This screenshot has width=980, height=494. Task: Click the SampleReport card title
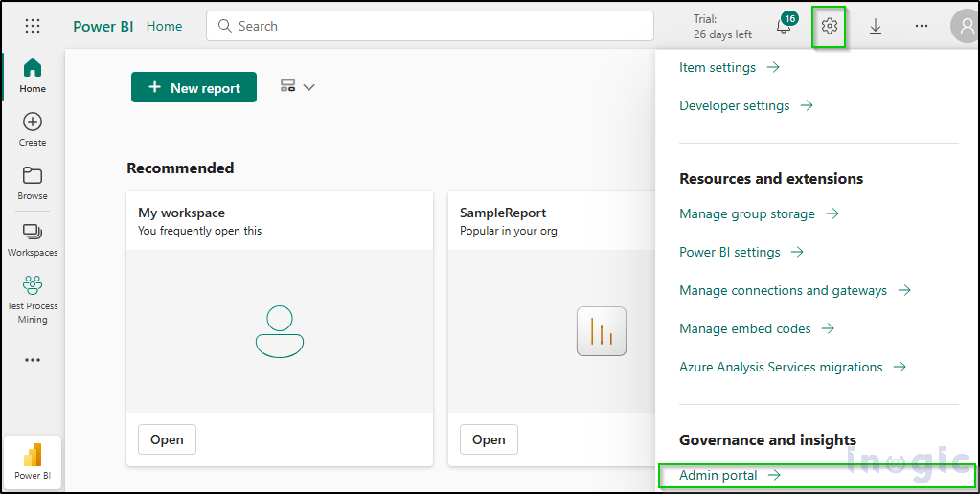pyautogui.click(x=503, y=213)
